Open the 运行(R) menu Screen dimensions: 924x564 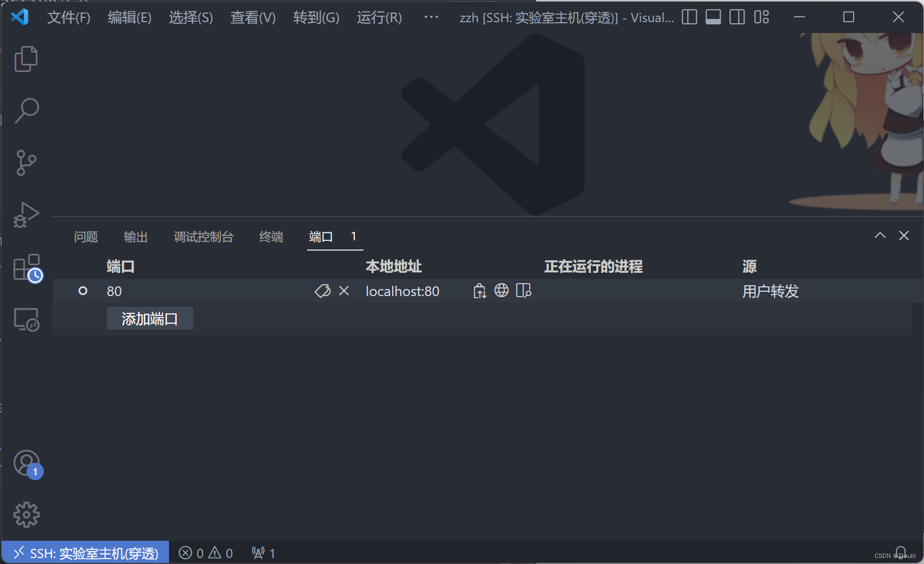tap(379, 17)
